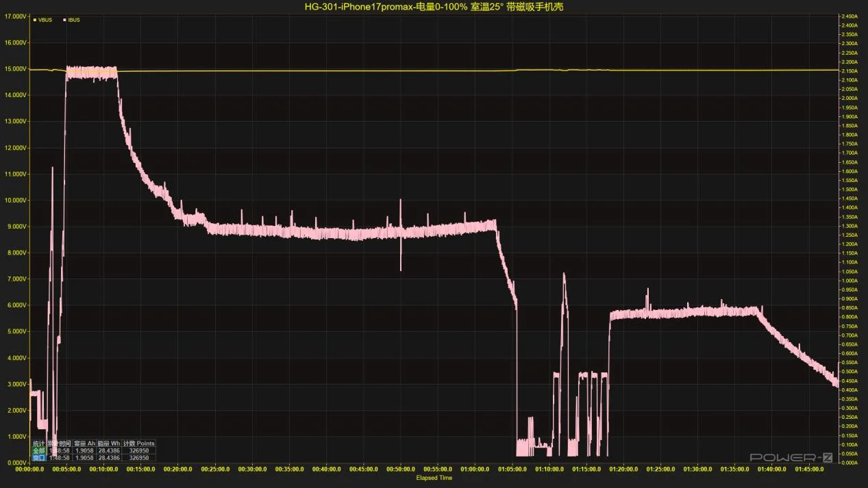This screenshot has width=868, height=488.
Task: Click the 容量 Ah column header
Action: point(84,444)
